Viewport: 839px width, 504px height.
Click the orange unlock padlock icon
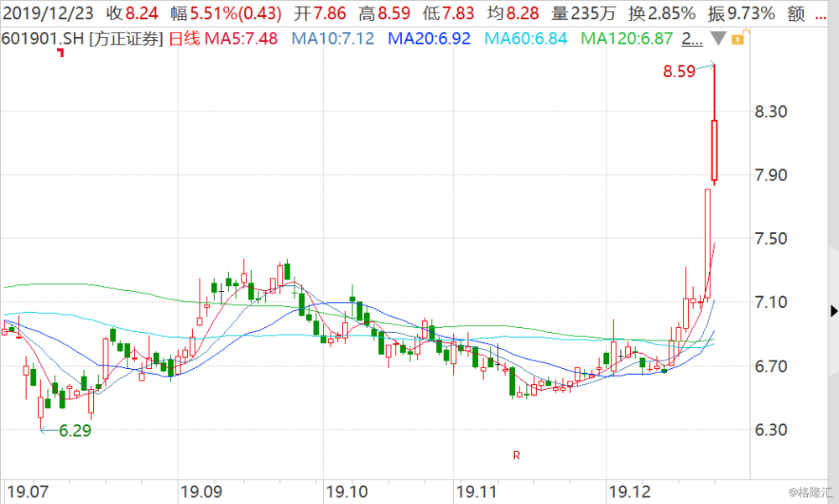pyautogui.click(x=739, y=38)
